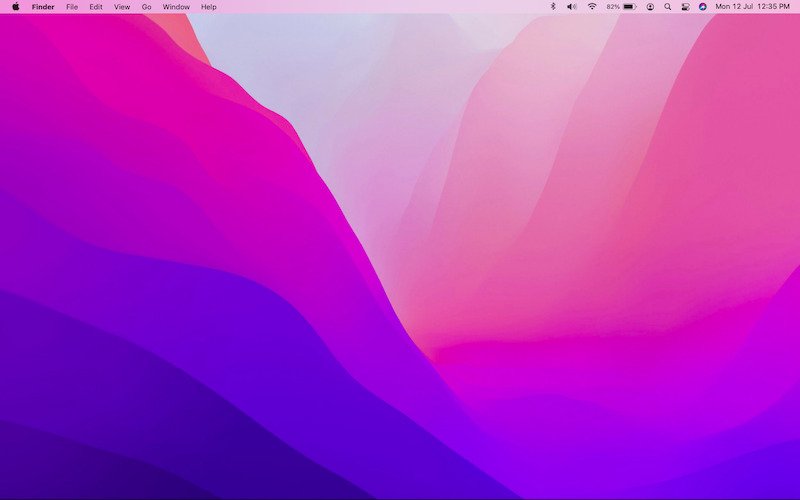Open the user account switcher icon
Image resolution: width=800 pixels, height=500 pixels.
(x=650, y=6)
